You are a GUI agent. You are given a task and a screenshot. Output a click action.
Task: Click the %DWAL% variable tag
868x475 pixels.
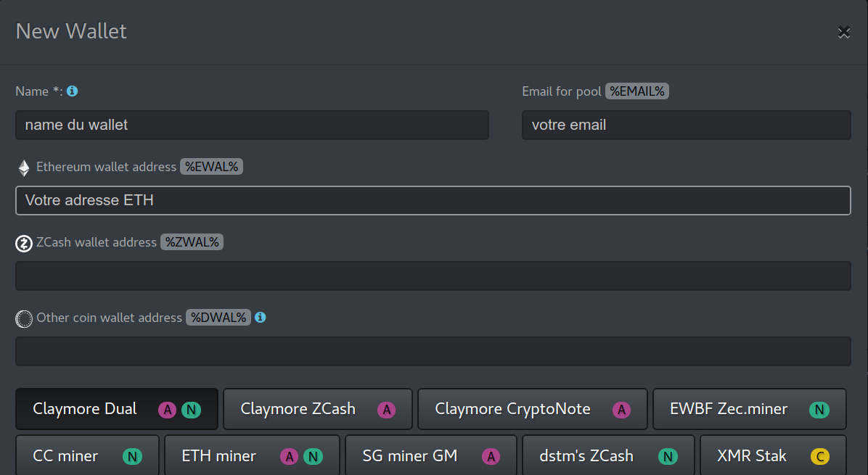click(x=218, y=318)
